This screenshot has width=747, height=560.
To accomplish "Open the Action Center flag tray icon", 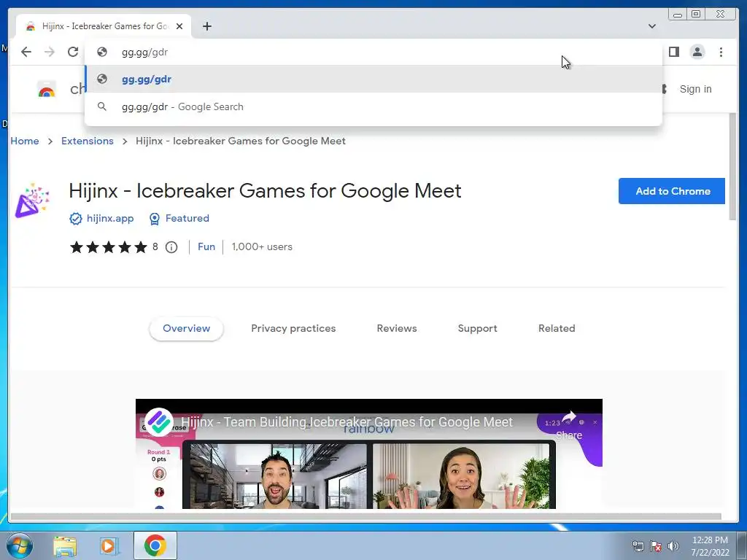I will point(656,546).
